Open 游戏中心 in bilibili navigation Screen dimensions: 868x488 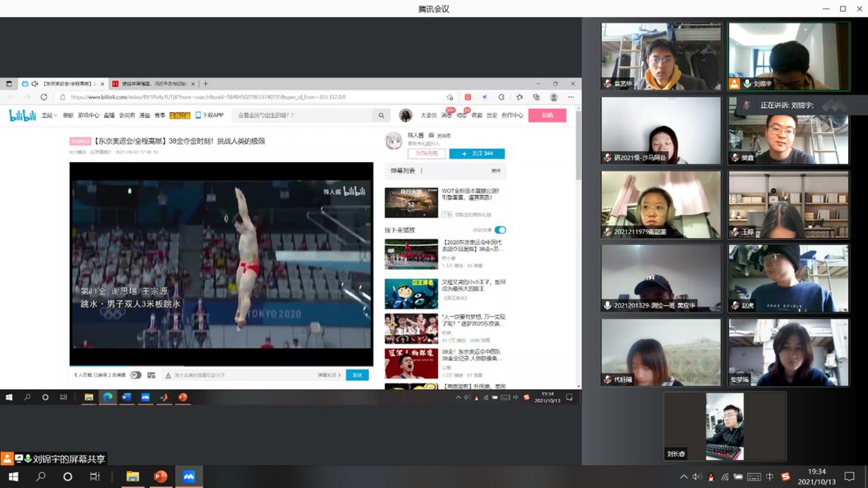pos(88,116)
